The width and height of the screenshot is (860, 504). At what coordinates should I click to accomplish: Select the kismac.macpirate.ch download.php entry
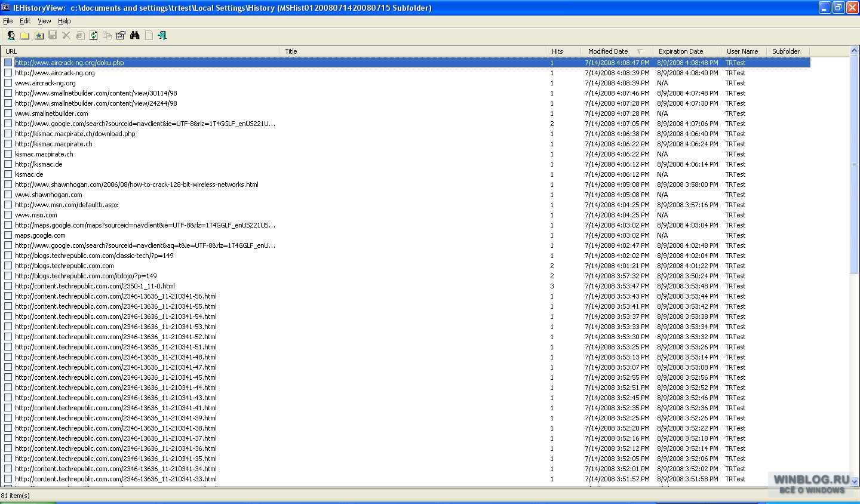[75, 134]
